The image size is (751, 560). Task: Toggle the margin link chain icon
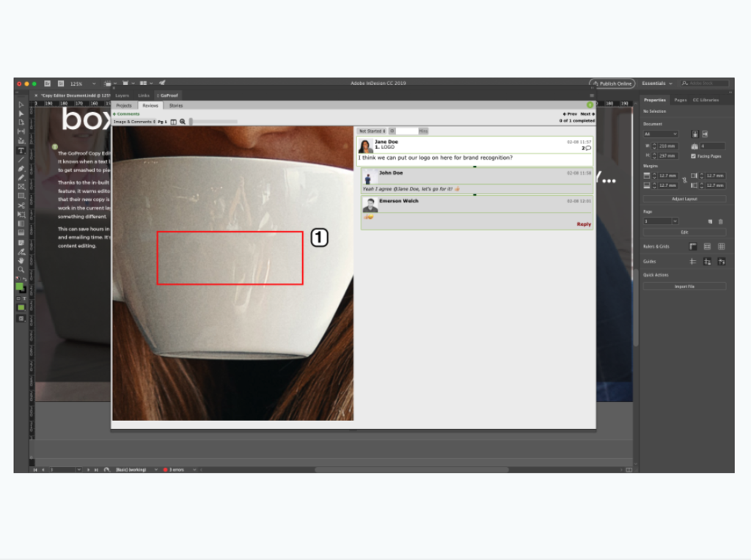click(685, 180)
